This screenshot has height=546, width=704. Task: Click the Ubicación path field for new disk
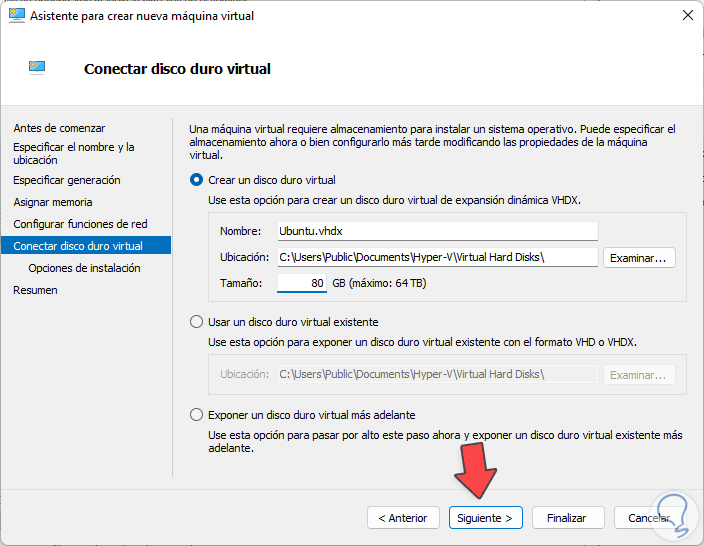point(436,257)
